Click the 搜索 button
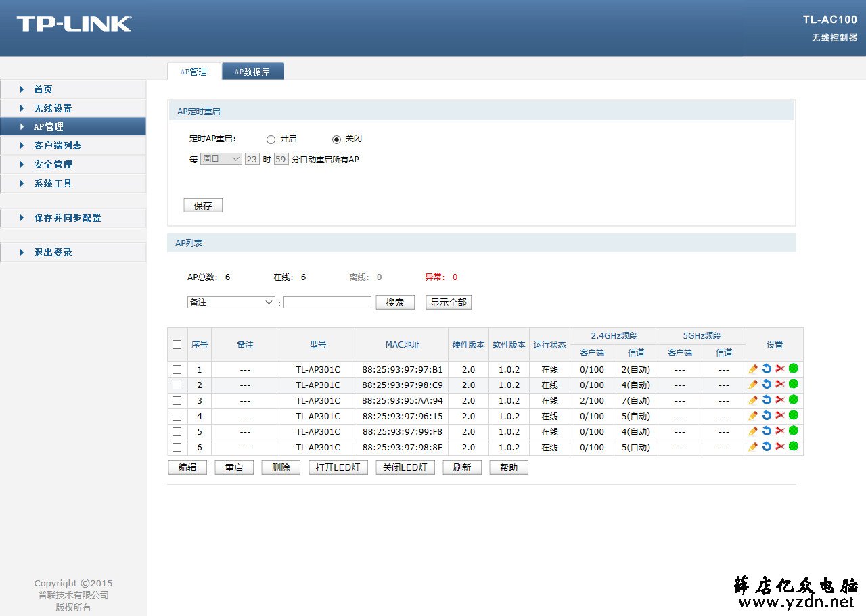Image resolution: width=866 pixels, height=616 pixels. pos(395,302)
